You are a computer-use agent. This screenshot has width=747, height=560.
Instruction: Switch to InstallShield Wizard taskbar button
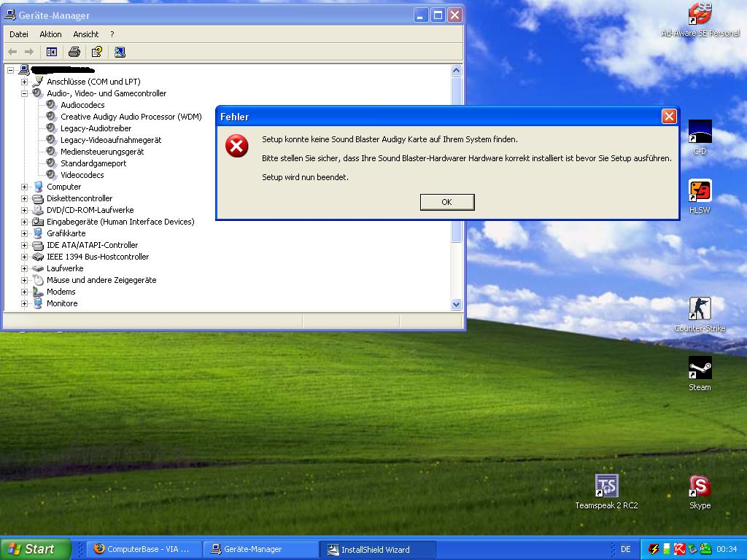[379, 549]
